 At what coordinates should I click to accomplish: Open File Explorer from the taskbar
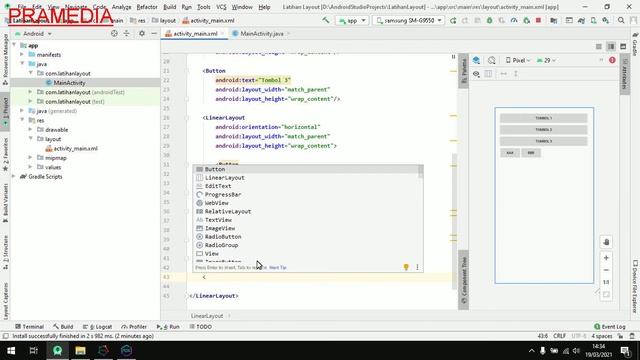click(80, 351)
